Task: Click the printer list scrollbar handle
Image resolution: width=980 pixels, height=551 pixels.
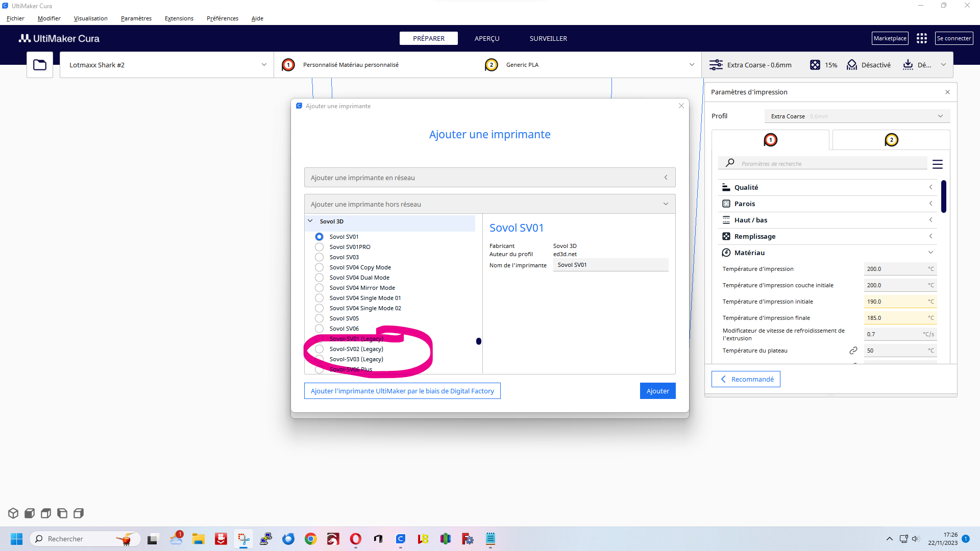Action: point(478,341)
